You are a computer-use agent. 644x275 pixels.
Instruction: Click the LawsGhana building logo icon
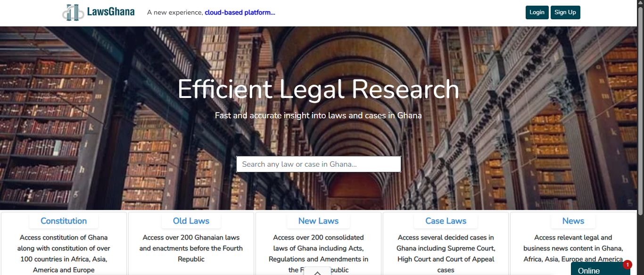[x=73, y=12]
